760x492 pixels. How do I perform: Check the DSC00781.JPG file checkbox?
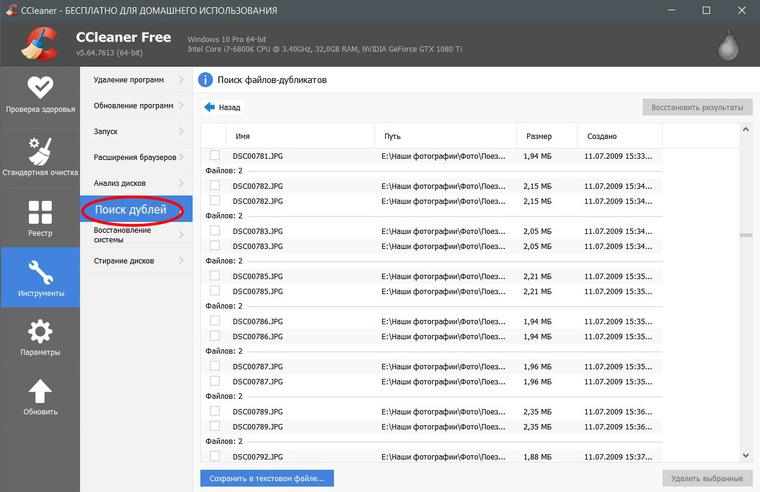tap(215, 155)
